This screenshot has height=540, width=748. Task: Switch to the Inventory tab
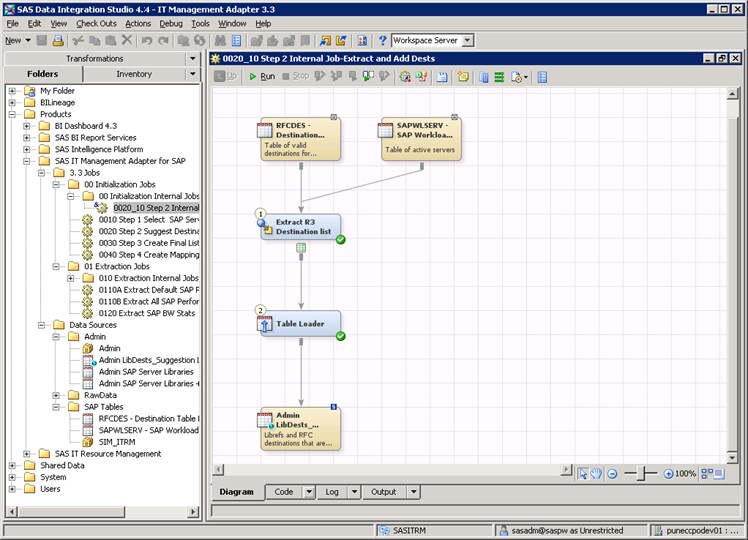pyautogui.click(x=134, y=74)
